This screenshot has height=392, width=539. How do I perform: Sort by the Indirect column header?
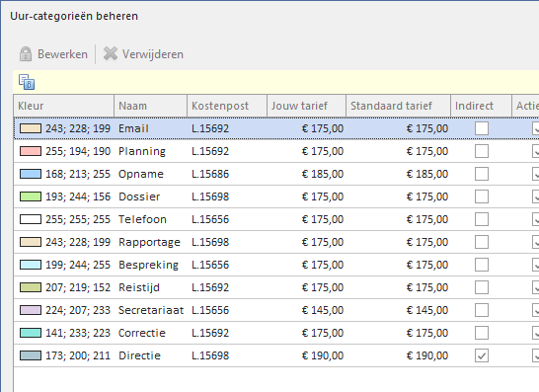coord(482,106)
